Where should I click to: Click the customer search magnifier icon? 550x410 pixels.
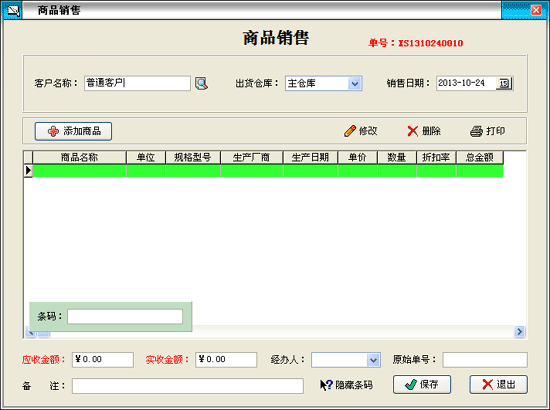pyautogui.click(x=201, y=83)
